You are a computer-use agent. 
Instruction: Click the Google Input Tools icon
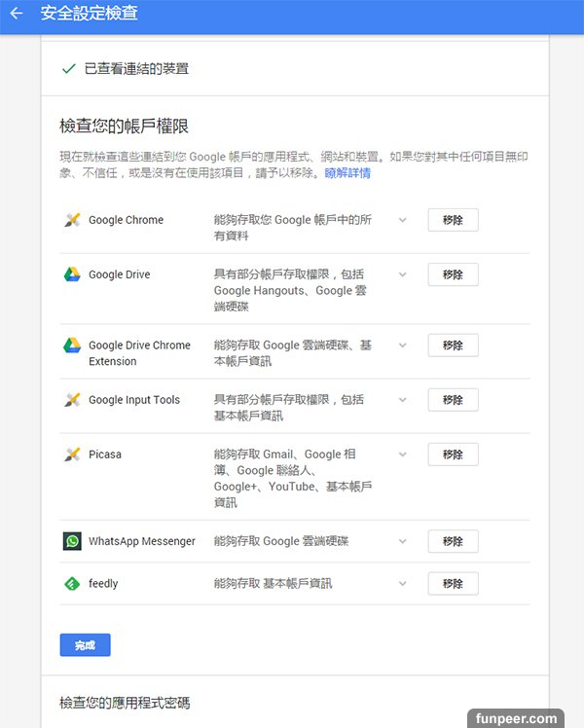(72, 400)
